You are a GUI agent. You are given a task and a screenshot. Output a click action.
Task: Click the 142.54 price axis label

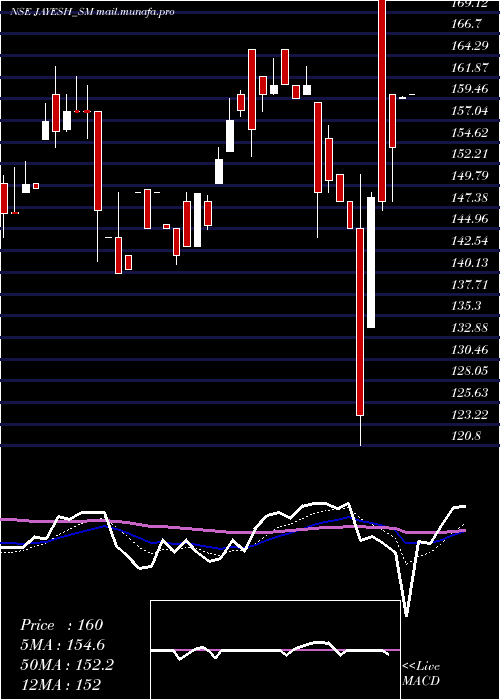click(x=470, y=241)
